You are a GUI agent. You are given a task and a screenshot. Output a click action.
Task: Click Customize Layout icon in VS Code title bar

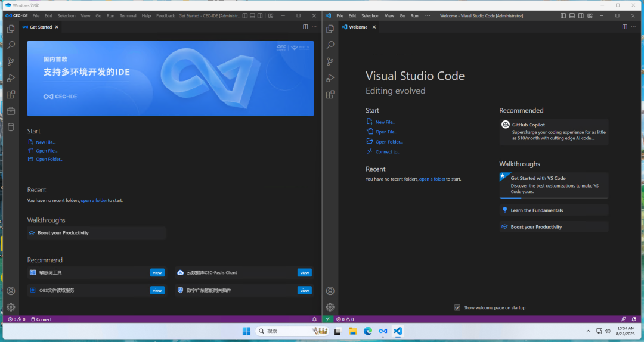[x=590, y=15]
